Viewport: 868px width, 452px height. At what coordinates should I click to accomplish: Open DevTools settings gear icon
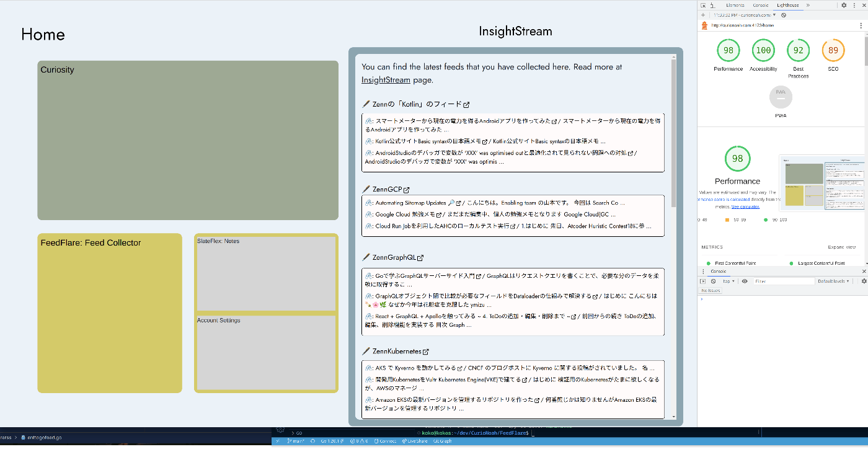coord(844,5)
